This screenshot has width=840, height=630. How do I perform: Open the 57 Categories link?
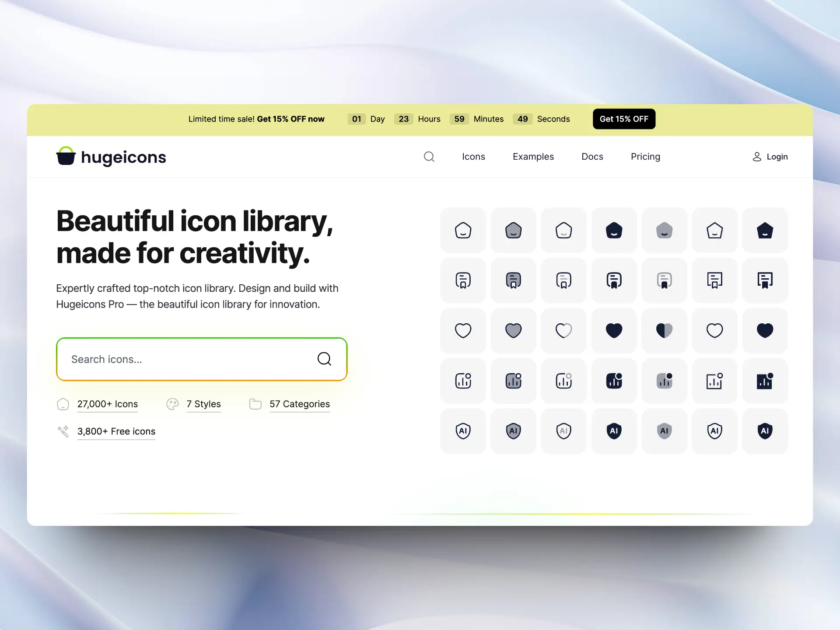click(x=299, y=404)
